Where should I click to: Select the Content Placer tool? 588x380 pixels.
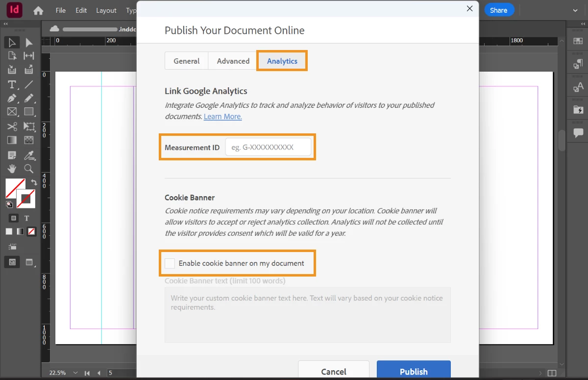click(29, 70)
